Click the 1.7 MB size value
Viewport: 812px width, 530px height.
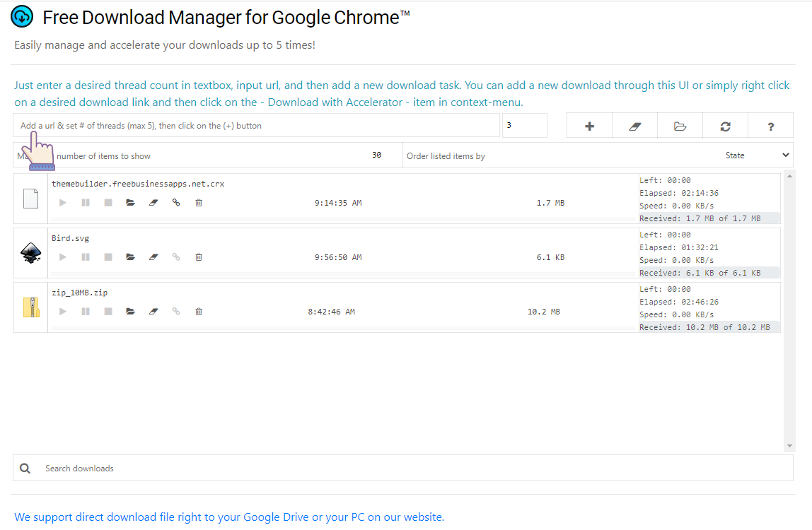550,203
